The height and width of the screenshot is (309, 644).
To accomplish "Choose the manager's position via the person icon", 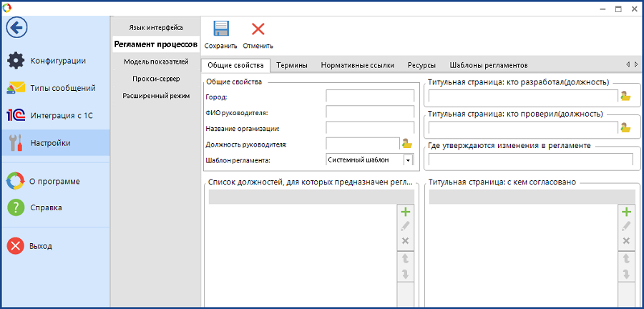I will [406, 144].
